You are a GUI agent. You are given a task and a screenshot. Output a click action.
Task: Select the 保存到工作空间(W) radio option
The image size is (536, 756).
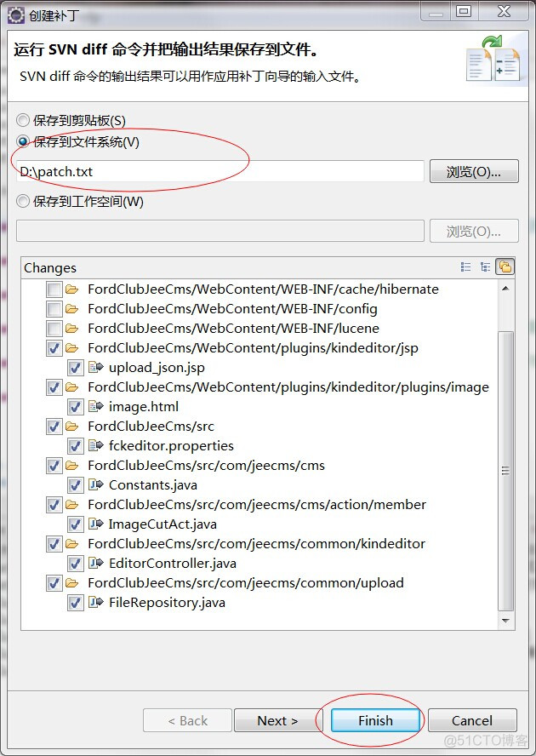[23, 201]
